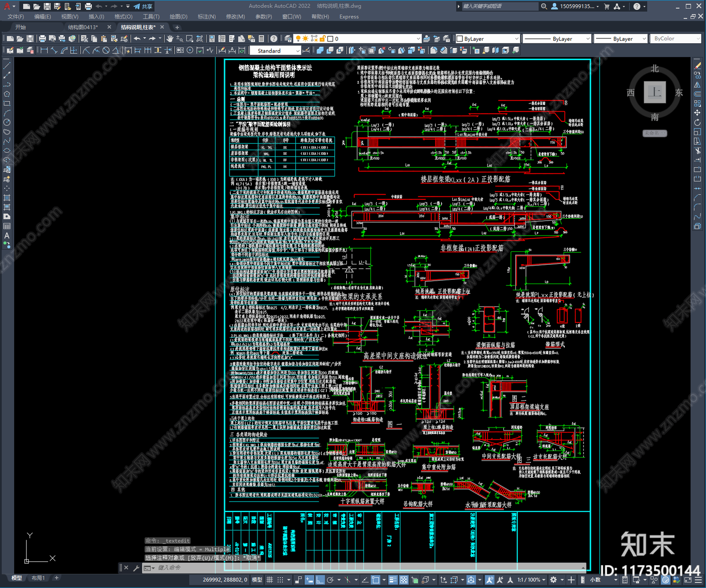Open the Standard dimension style dropdown
The image size is (706, 588).
pos(275,51)
